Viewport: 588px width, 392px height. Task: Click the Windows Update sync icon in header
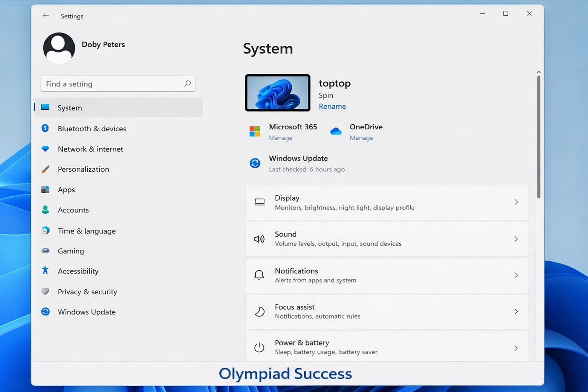255,163
